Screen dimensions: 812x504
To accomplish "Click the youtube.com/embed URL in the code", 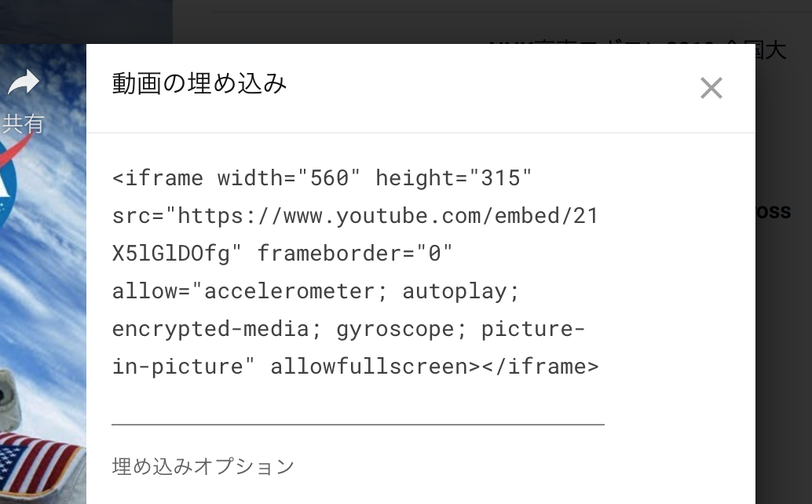I will pyautogui.click(x=355, y=216).
